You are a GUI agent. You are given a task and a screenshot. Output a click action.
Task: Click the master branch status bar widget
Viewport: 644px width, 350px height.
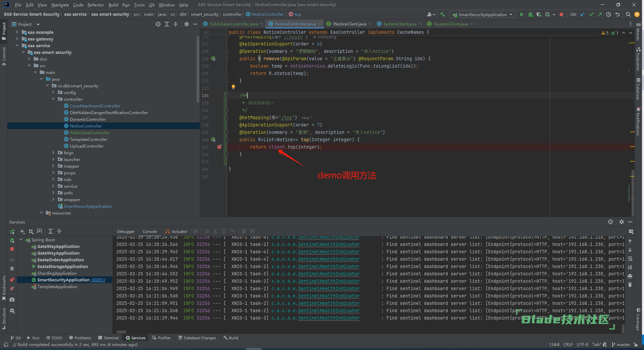[x=621, y=345]
